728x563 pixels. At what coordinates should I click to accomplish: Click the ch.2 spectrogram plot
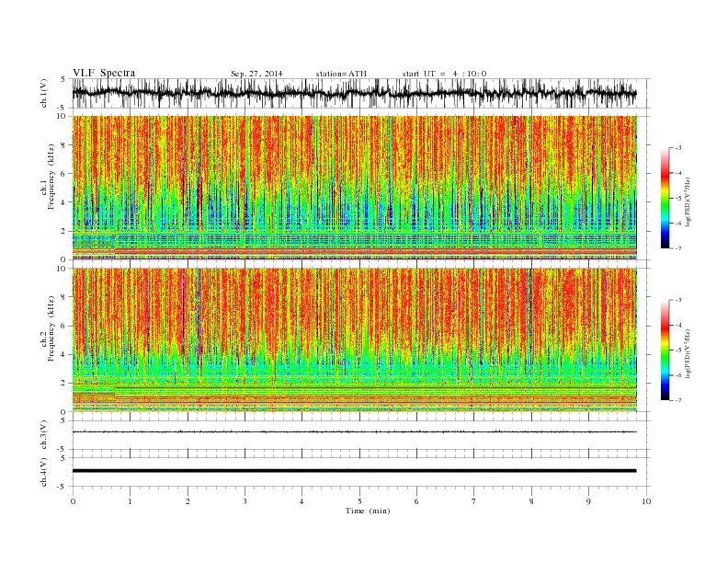click(354, 340)
